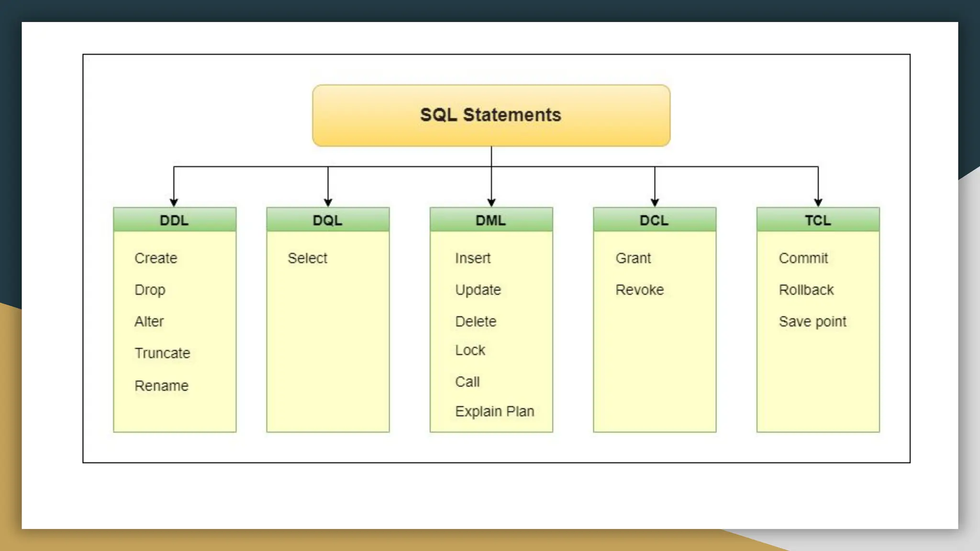
Task: Select the DQL header box
Action: 328,220
